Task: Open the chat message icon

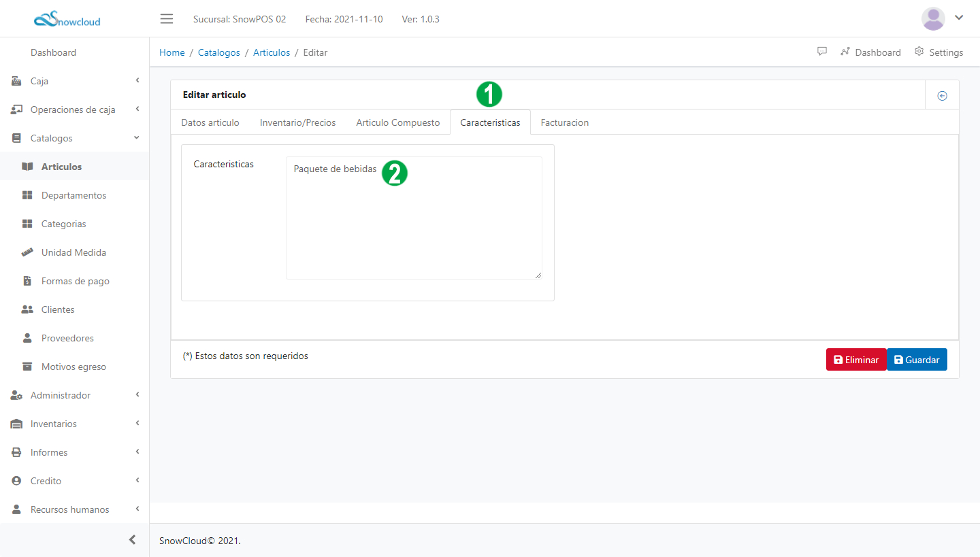Action: tap(822, 52)
